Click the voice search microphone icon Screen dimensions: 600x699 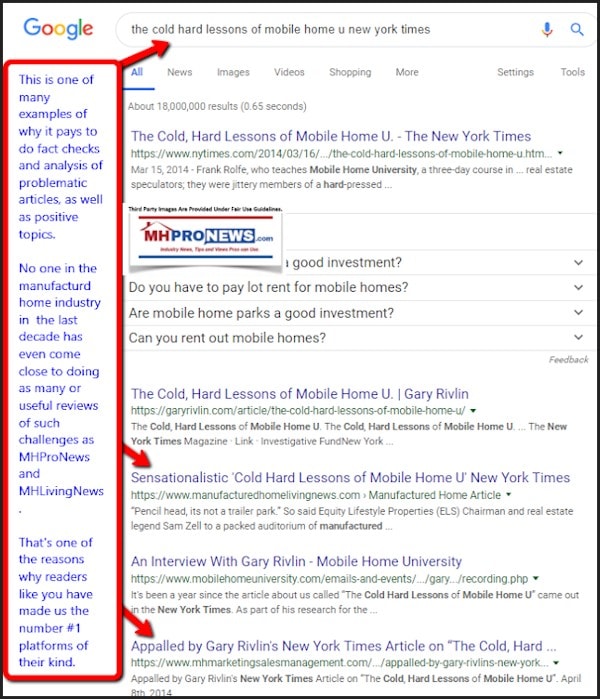[547, 29]
